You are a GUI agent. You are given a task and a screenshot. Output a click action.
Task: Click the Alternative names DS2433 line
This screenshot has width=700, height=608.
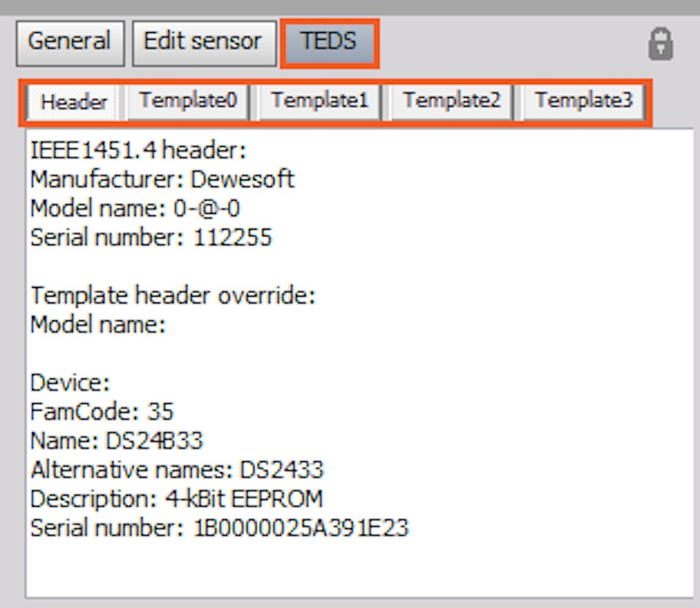(177, 470)
